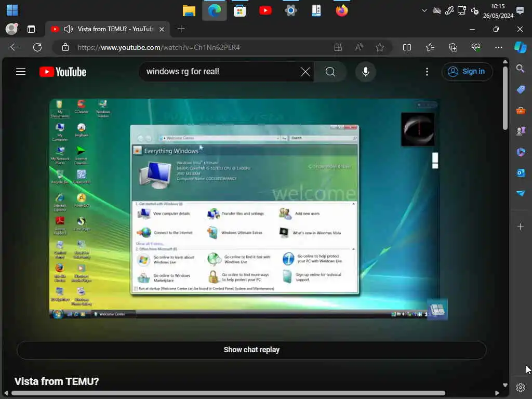Focus the address bar URL
Image resolution: width=532 pixels, height=399 pixels.
coord(158,47)
